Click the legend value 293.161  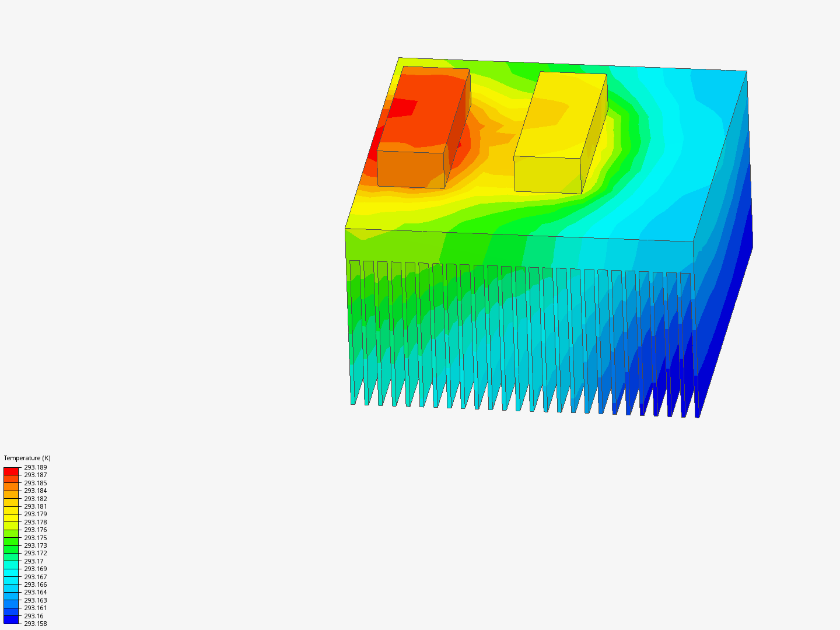[x=36, y=608]
